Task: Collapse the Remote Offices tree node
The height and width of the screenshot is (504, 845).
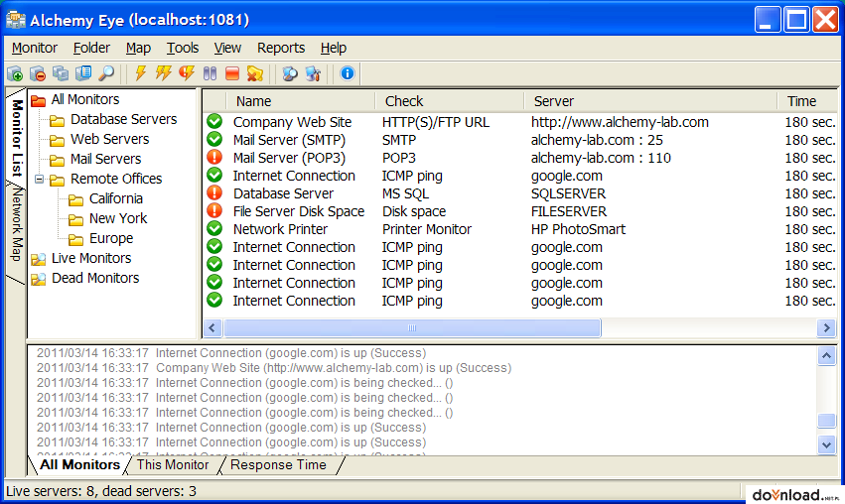Action: click(39, 179)
